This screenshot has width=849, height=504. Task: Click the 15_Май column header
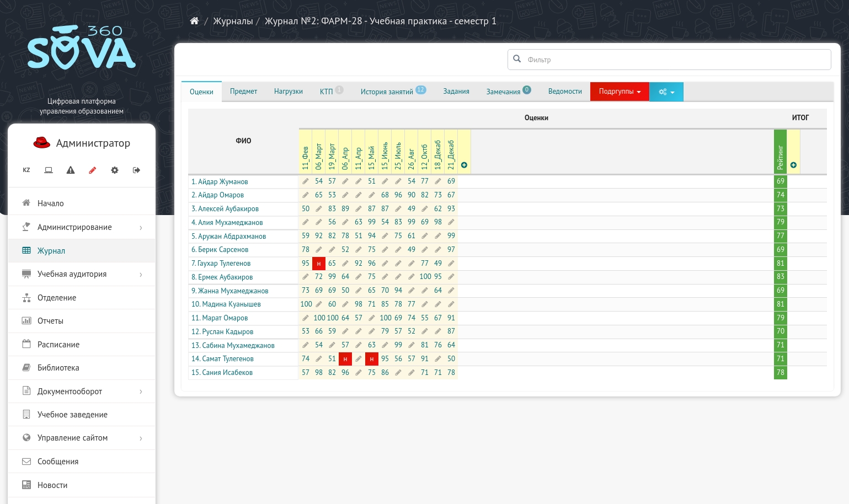point(372,152)
